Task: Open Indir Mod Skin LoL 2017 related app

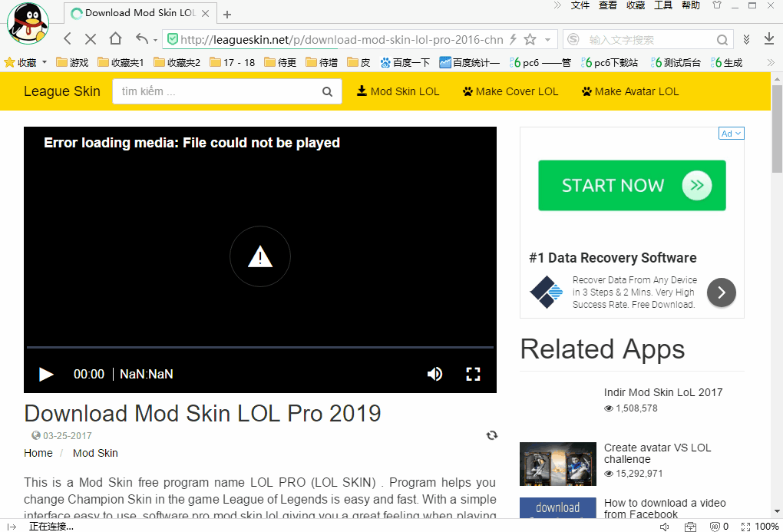Action: [x=663, y=392]
